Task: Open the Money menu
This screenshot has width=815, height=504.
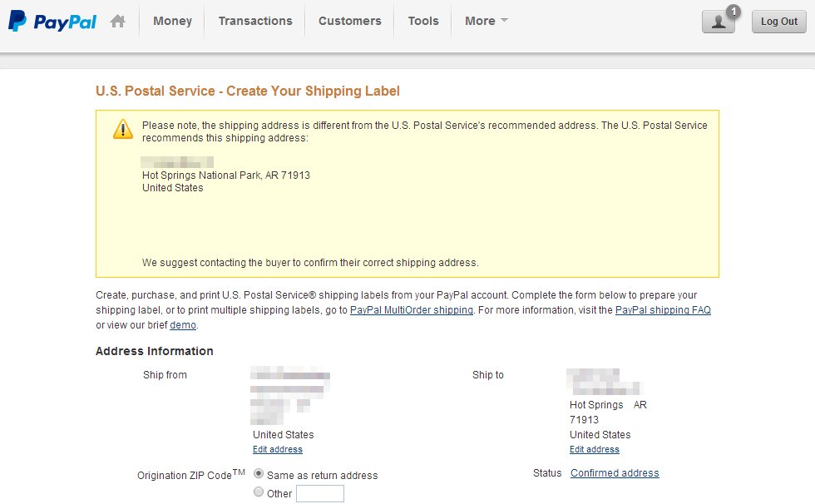Action: [x=172, y=22]
